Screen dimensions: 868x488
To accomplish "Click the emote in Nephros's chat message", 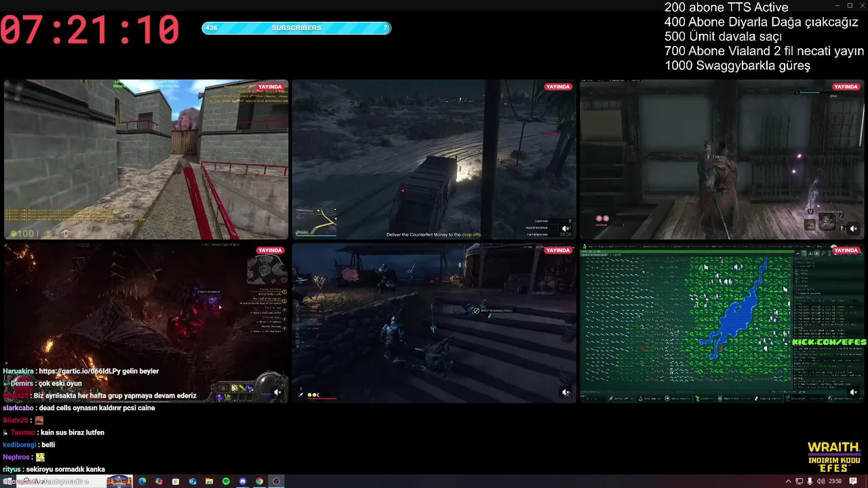I will coord(40,457).
